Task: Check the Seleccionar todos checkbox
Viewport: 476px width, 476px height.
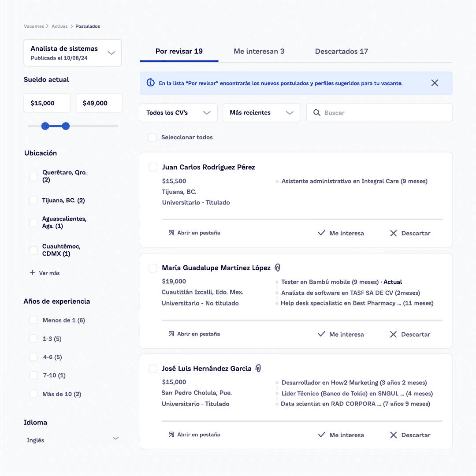Action: tap(152, 138)
